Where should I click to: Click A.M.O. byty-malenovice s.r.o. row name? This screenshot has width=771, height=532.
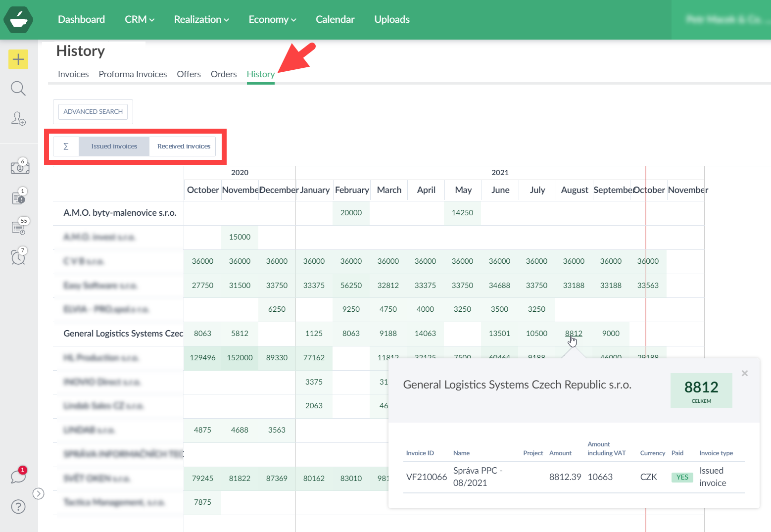pos(120,213)
